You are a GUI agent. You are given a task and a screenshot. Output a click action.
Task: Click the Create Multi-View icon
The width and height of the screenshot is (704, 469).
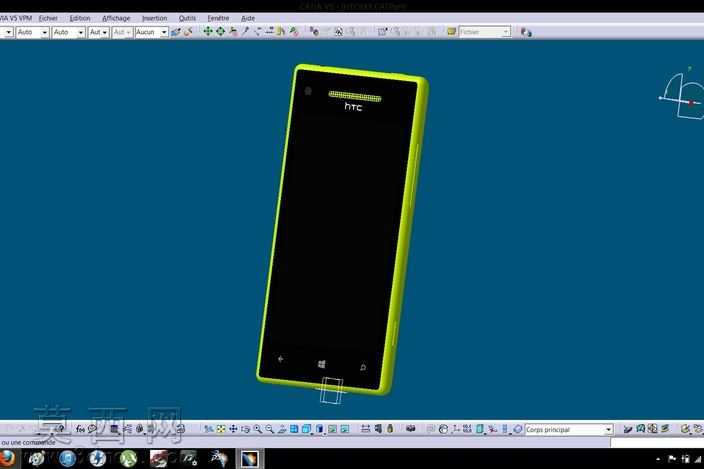[294, 429]
